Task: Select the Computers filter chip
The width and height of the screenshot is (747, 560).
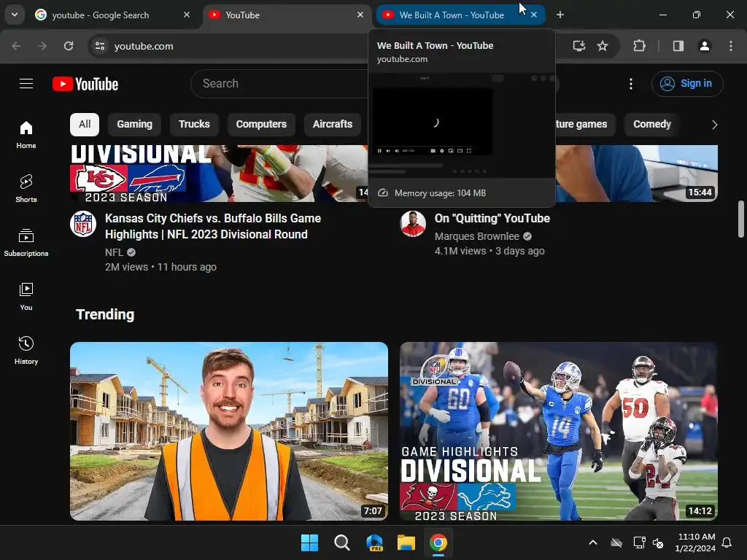Action: tap(261, 124)
